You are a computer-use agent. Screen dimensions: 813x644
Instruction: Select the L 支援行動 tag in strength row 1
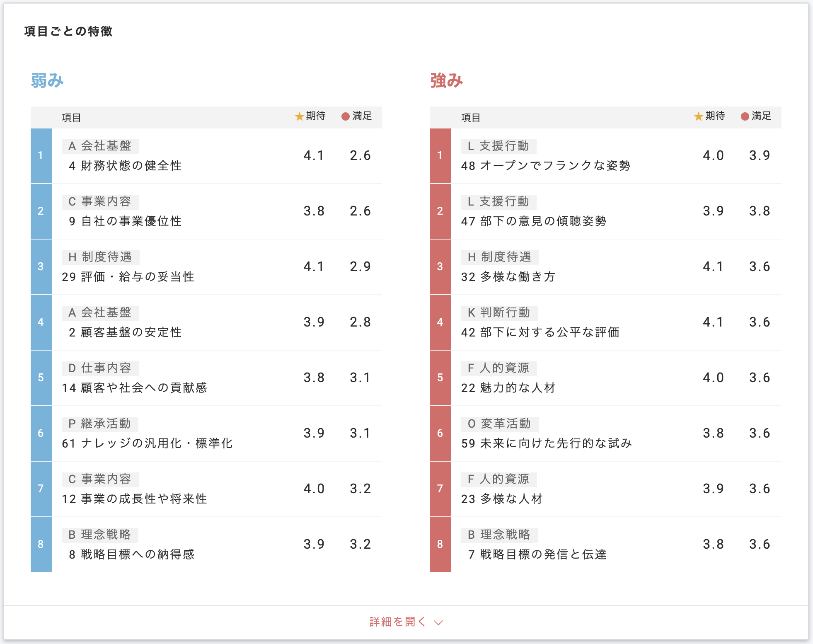pyautogui.click(x=498, y=146)
